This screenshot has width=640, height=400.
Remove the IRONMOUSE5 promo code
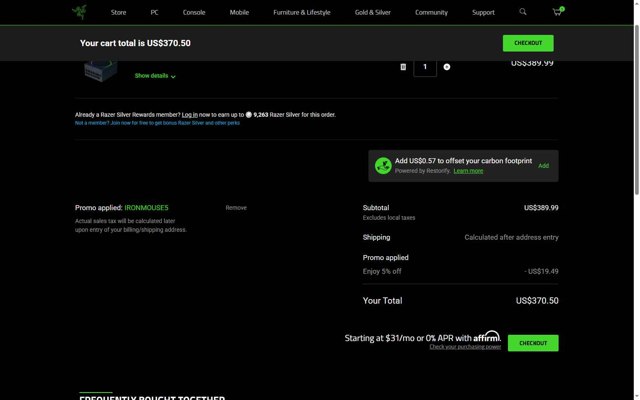click(x=236, y=208)
